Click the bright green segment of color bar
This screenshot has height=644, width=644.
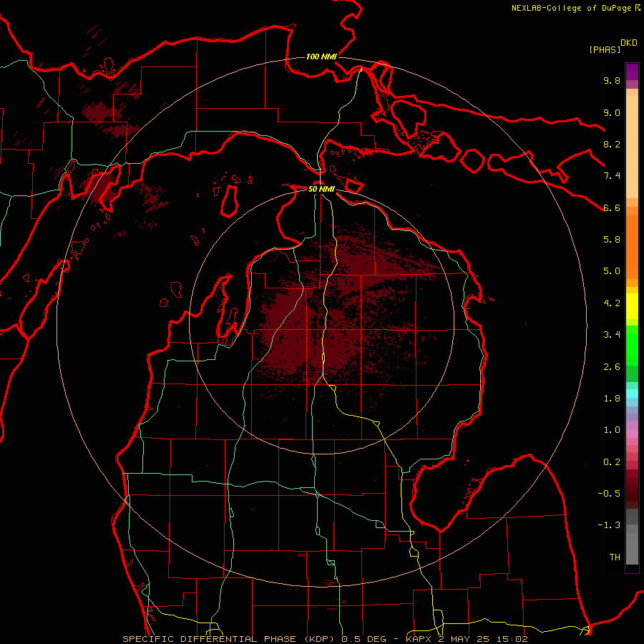point(632,346)
